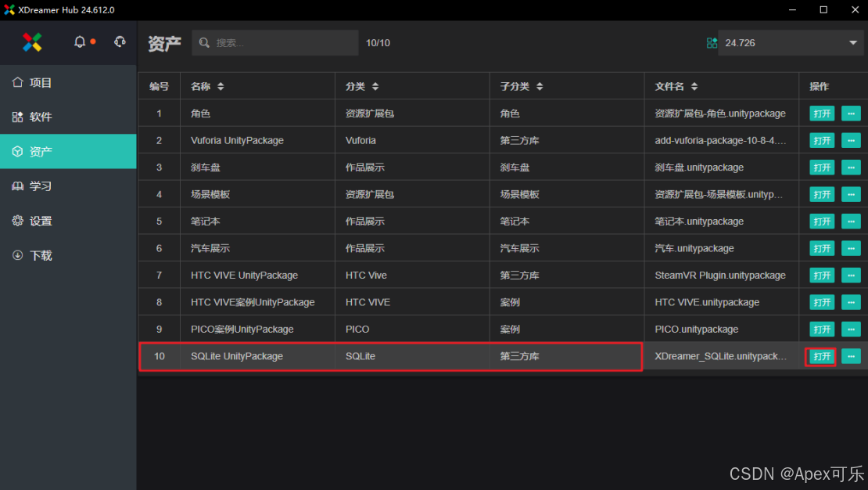Open 设置 in the sidebar
This screenshot has height=490, width=868.
(68, 221)
